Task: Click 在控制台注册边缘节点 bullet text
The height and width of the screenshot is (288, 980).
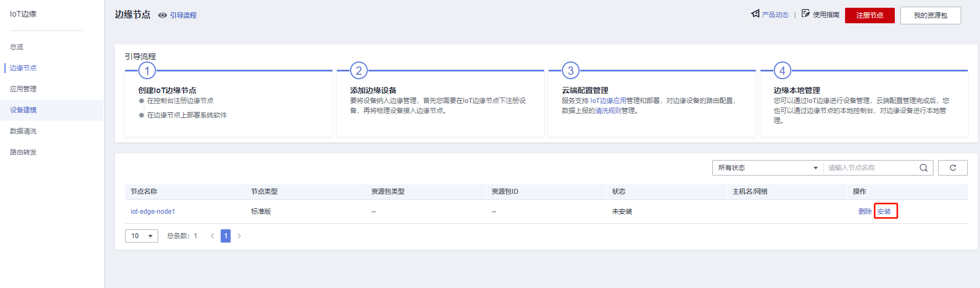Action: pos(180,101)
